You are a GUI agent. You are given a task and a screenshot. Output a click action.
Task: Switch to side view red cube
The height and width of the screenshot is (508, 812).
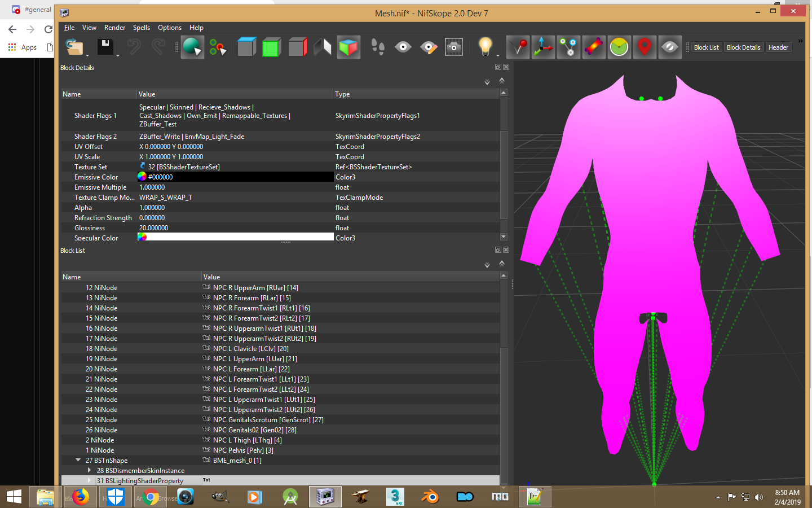[297, 47]
